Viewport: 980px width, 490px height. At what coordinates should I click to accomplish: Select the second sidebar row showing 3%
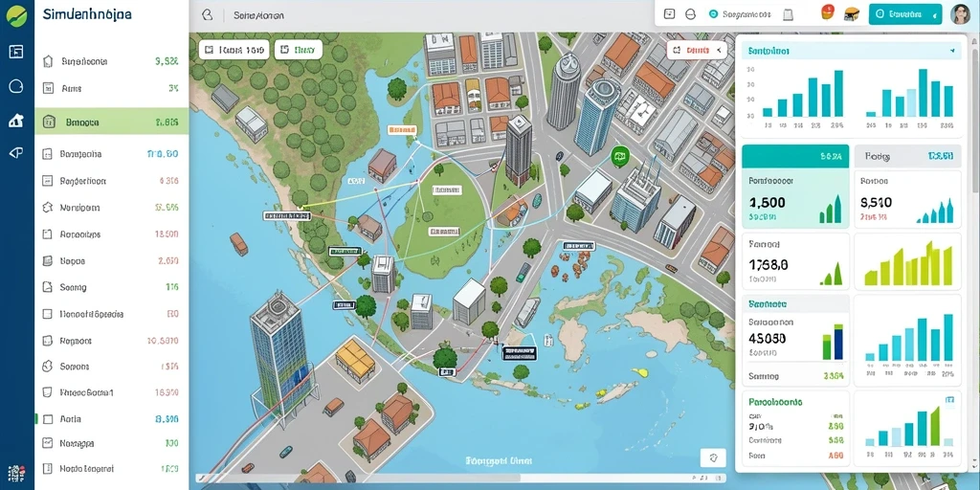[x=112, y=89]
